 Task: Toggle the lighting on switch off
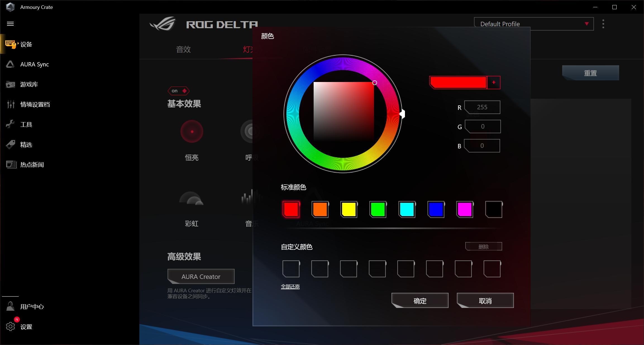click(178, 91)
